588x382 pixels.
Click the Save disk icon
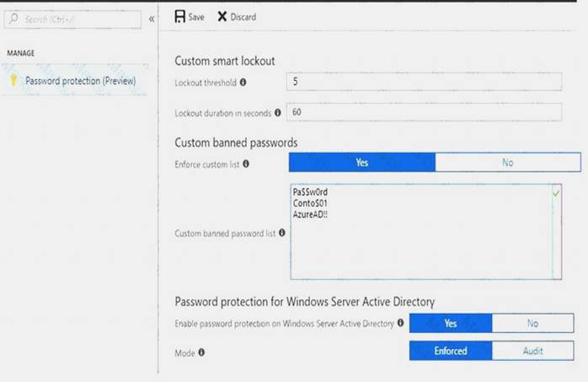click(x=180, y=17)
